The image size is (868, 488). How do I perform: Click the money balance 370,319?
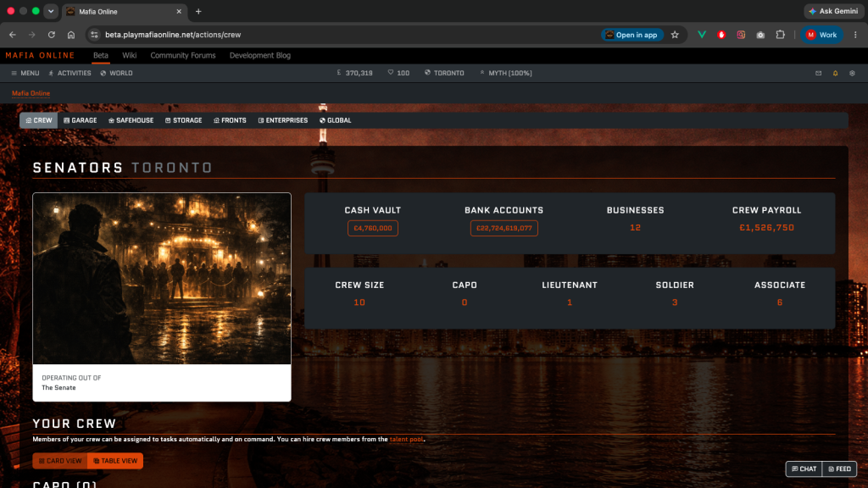[355, 73]
